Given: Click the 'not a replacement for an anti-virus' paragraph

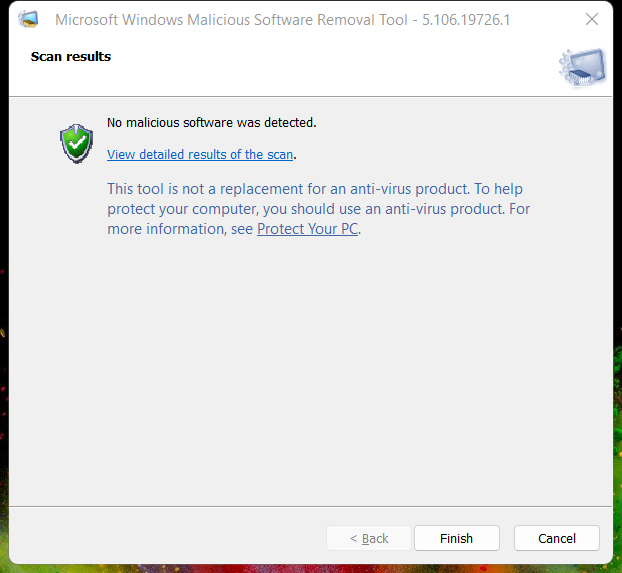Looking at the screenshot, I should point(319,209).
